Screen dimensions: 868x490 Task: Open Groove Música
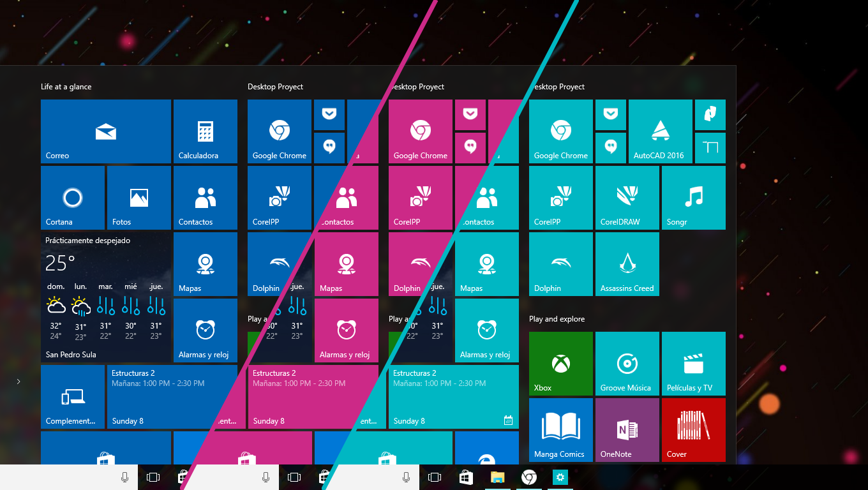click(627, 363)
